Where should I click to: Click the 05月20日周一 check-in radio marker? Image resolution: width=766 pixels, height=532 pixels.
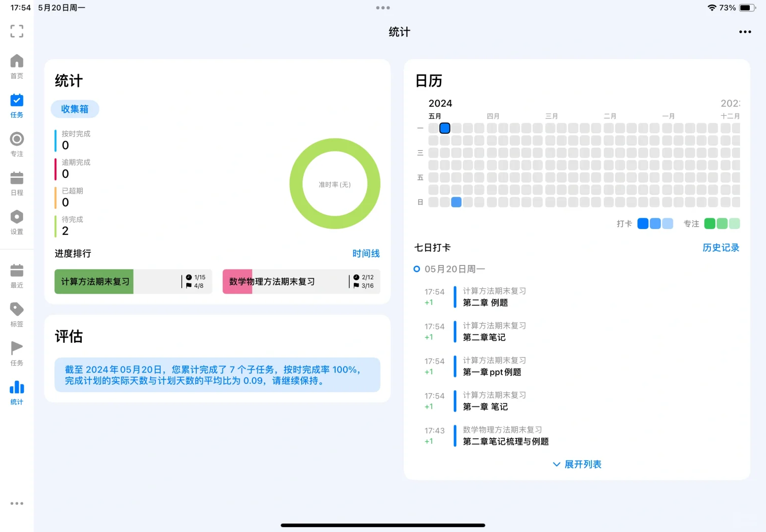[417, 268]
